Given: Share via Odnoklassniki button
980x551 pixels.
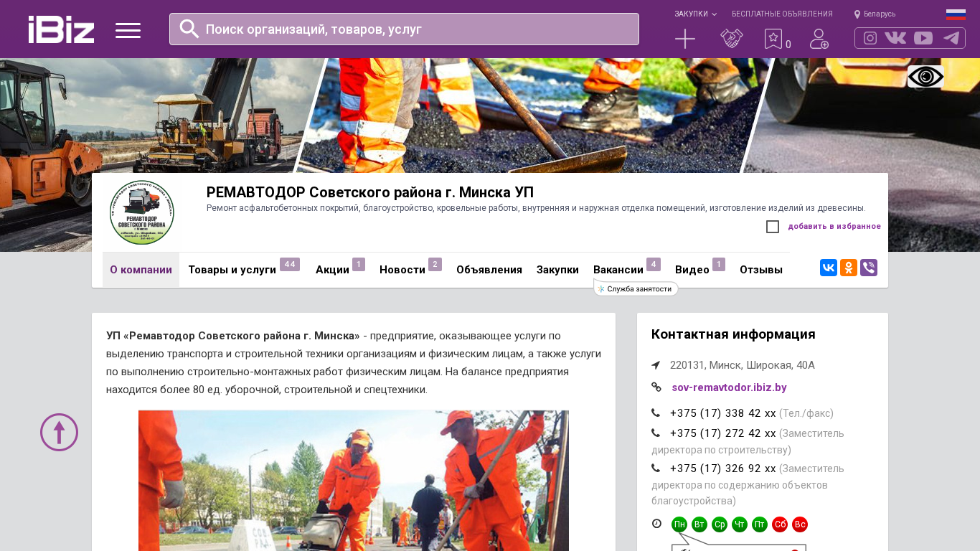Looking at the screenshot, I should [849, 268].
